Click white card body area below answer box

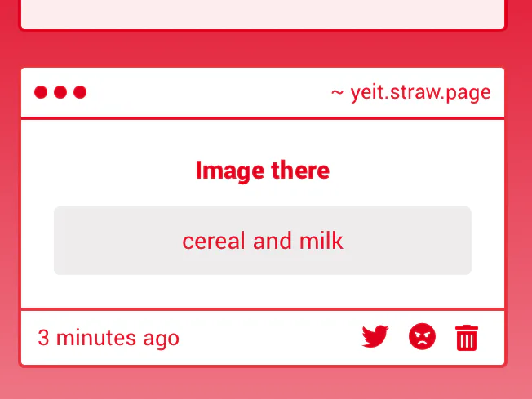263,291
